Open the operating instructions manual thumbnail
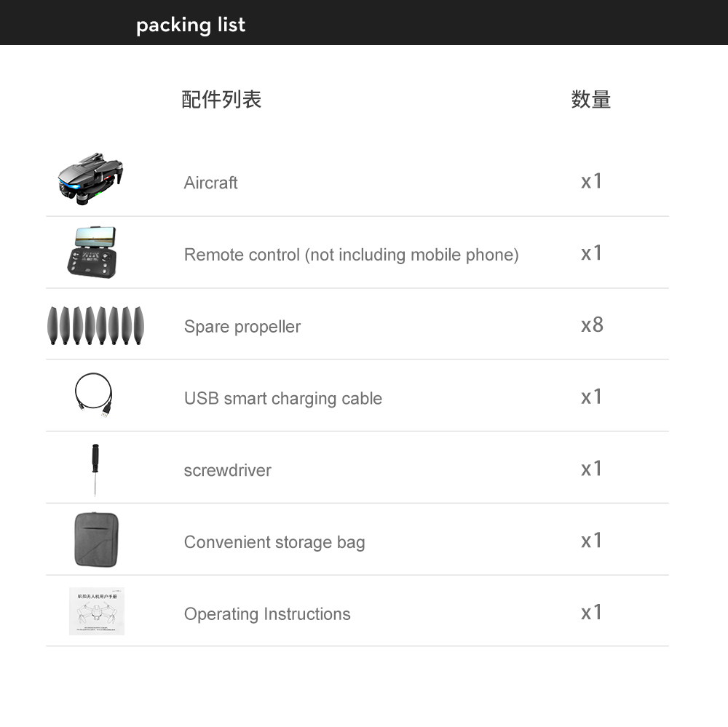The image size is (728, 727). tap(97, 611)
